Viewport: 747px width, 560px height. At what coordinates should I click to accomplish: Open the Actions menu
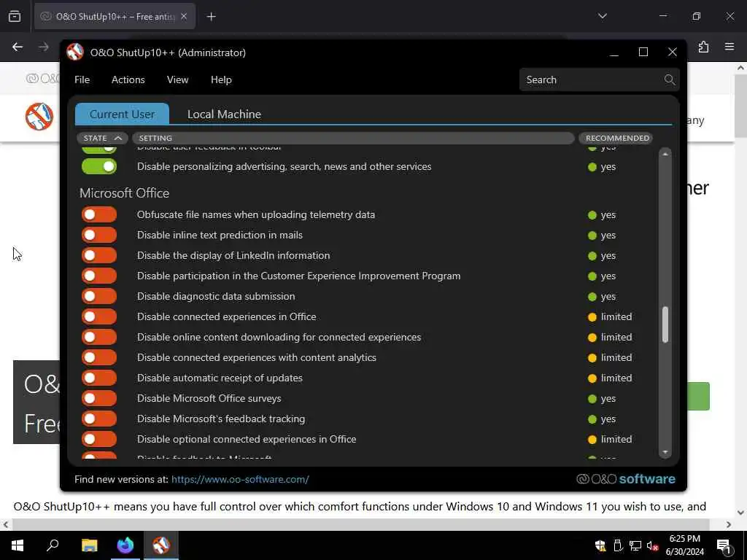[x=128, y=79]
